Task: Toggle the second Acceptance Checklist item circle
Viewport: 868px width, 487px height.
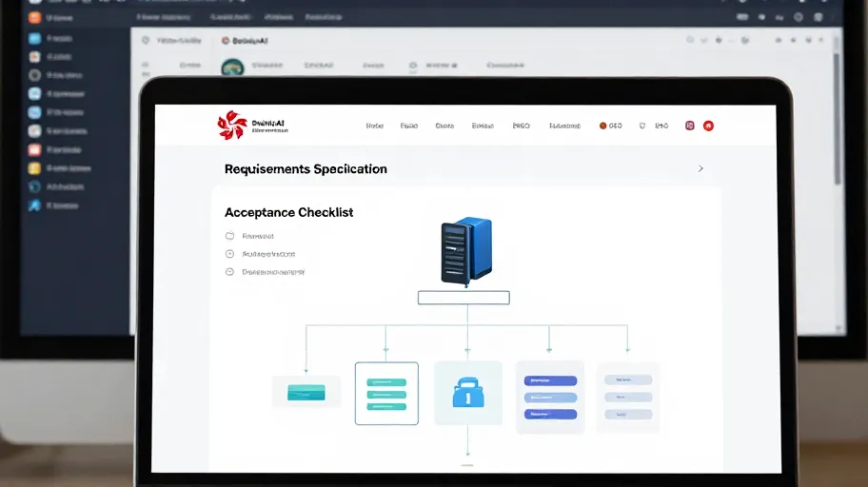Action: [229, 253]
